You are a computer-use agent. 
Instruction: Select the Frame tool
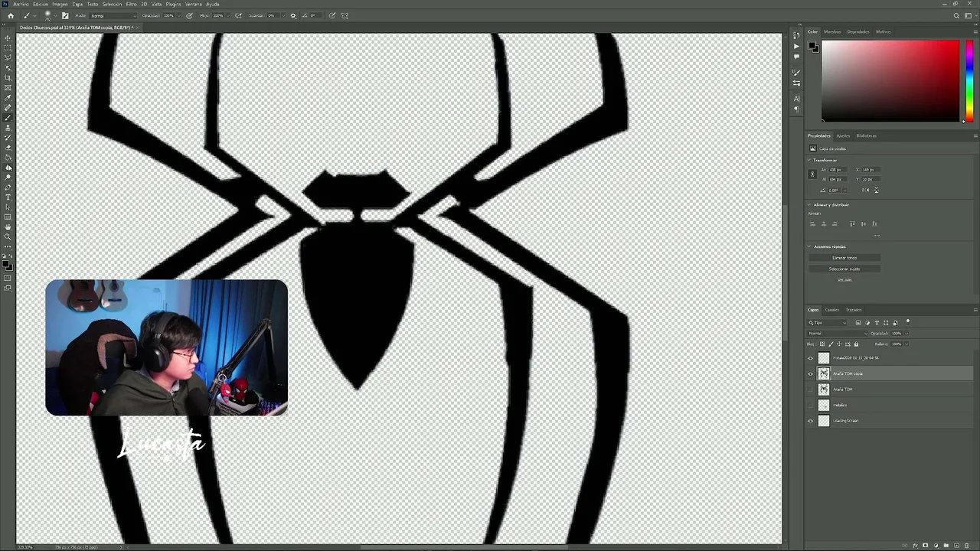click(x=8, y=87)
